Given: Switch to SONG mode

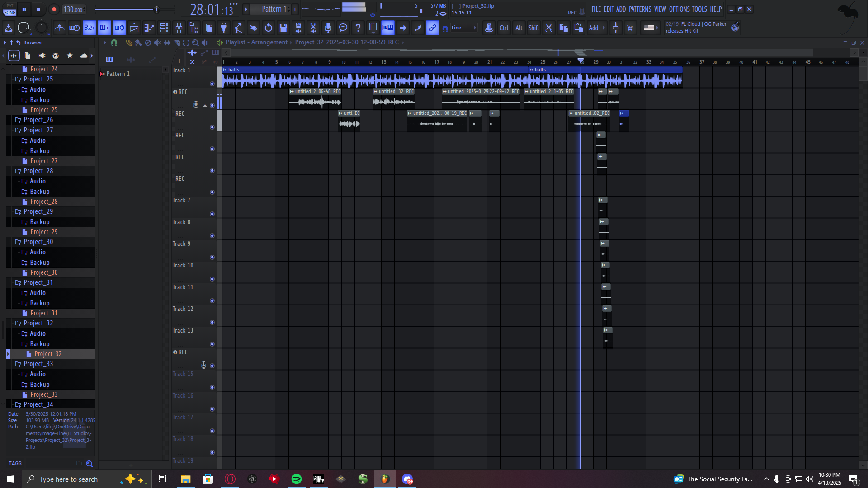Looking at the screenshot, I should [9, 12].
